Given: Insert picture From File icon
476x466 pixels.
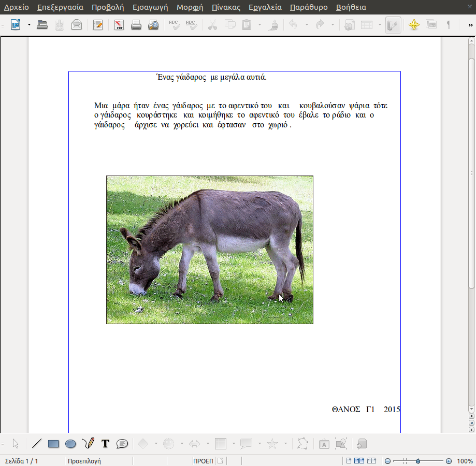Looking at the screenshot, I should (341, 444).
